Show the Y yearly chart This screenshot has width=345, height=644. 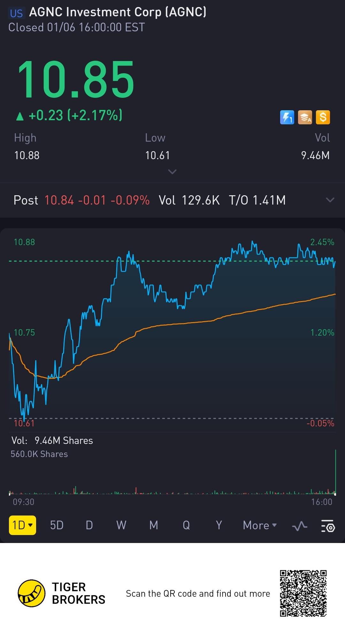click(219, 525)
